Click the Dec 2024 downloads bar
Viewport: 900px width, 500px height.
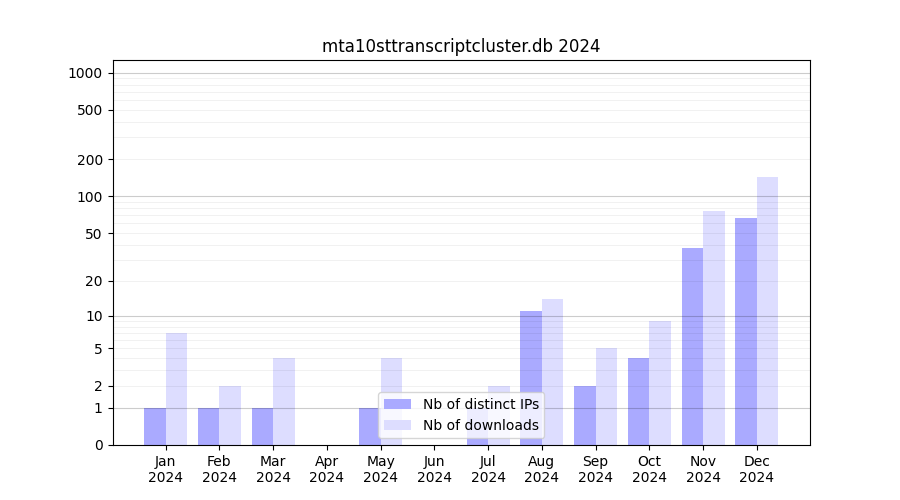tap(767, 310)
